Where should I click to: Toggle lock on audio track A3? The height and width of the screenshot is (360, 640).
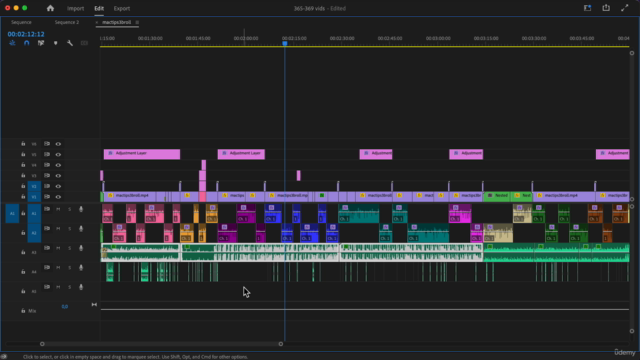(x=23, y=252)
